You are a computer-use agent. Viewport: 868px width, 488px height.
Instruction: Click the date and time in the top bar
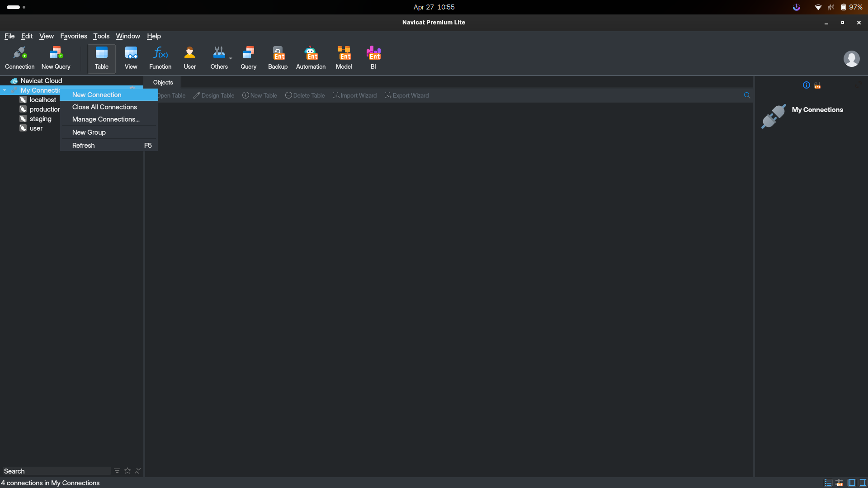tap(434, 7)
